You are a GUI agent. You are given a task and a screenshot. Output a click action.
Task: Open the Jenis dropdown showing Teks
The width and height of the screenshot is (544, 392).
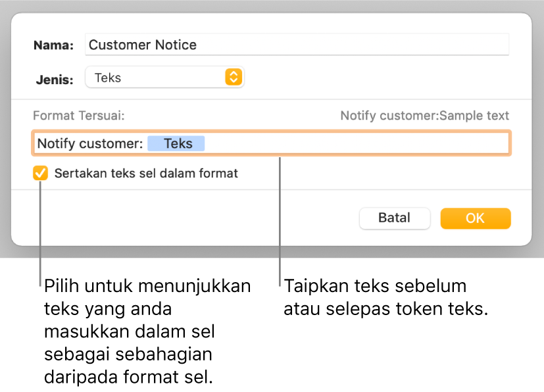click(164, 77)
